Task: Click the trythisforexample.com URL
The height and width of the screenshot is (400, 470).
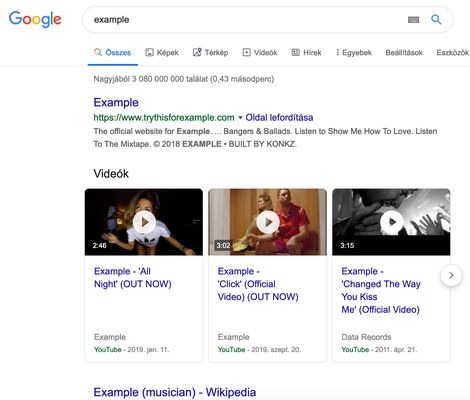Action: (x=164, y=117)
